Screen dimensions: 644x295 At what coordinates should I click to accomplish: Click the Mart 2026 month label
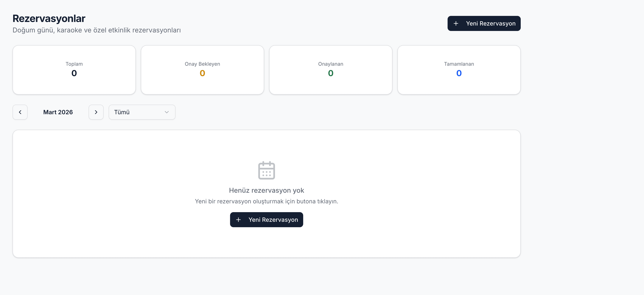click(x=58, y=112)
